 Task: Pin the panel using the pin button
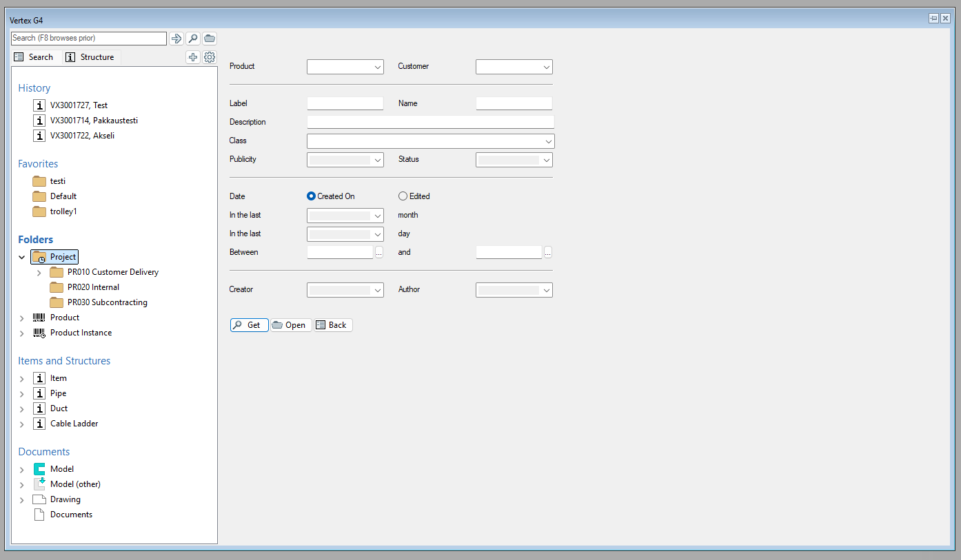pos(933,19)
